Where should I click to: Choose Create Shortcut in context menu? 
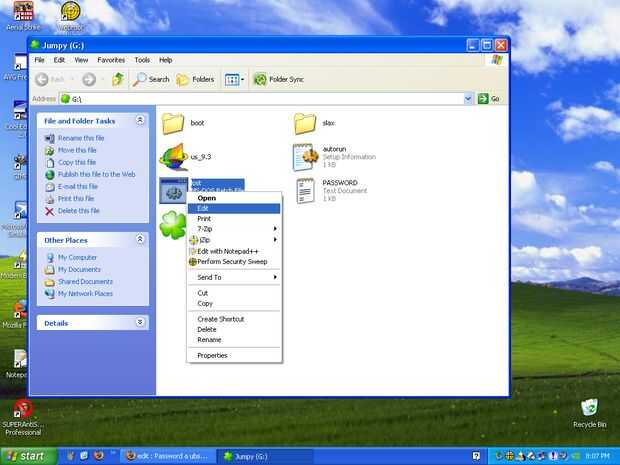coord(234,319)
